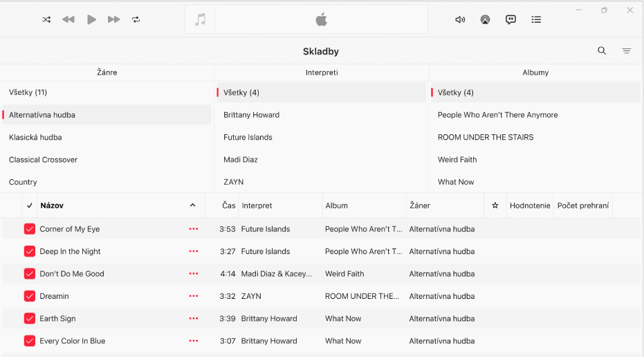Open more options for Dreamin
Image resolution: width=644 pixels, height=357 pixels.
click(194, 296)
